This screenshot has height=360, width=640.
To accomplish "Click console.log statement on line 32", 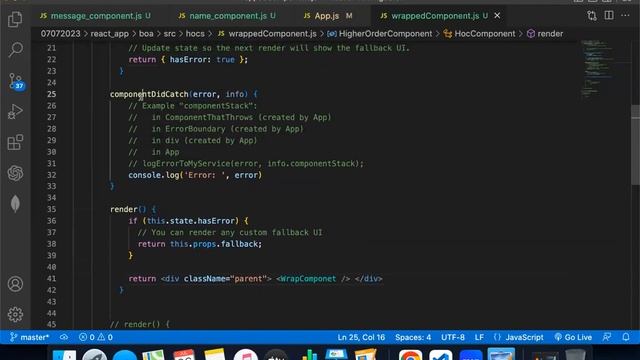I will pyautogui.click(x=195, y=175).
